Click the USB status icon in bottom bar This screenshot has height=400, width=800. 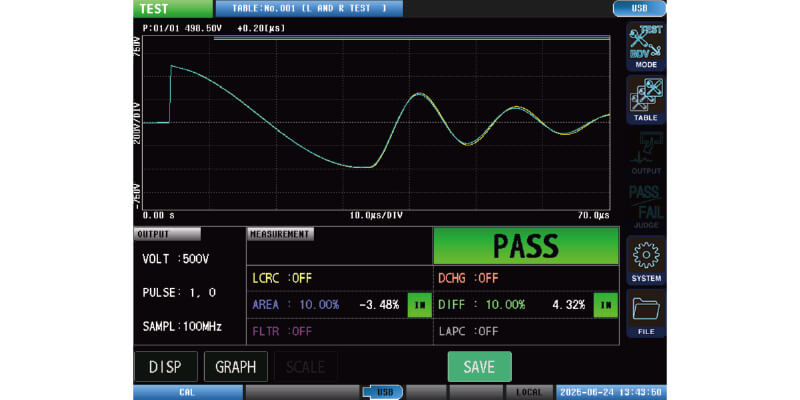point(383,392)
